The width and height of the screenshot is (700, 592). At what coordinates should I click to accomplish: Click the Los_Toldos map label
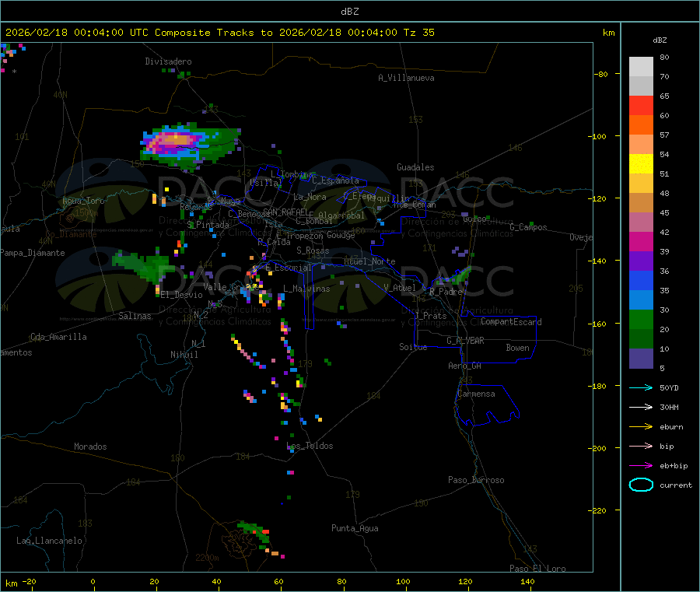(x=310, y=446)
